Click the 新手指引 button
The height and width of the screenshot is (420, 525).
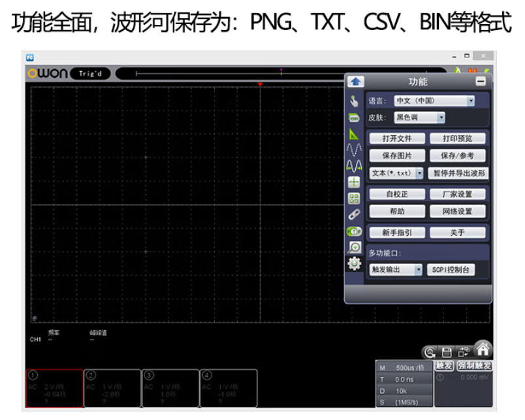[397, 233]
